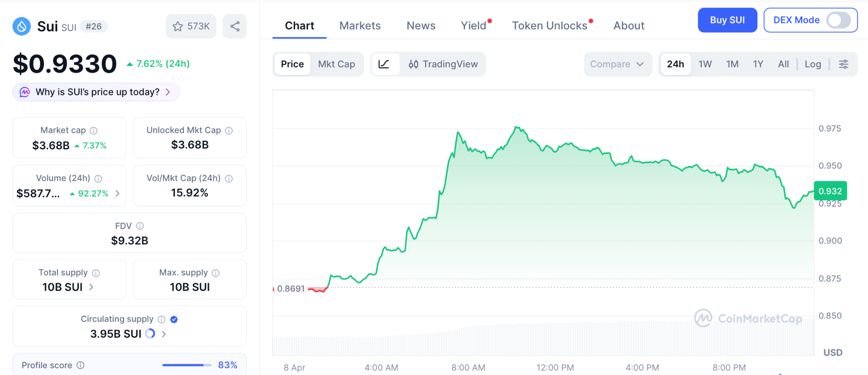Expand Circulating supply details chevron
This screenshot has width=868, height=375.
164,334
